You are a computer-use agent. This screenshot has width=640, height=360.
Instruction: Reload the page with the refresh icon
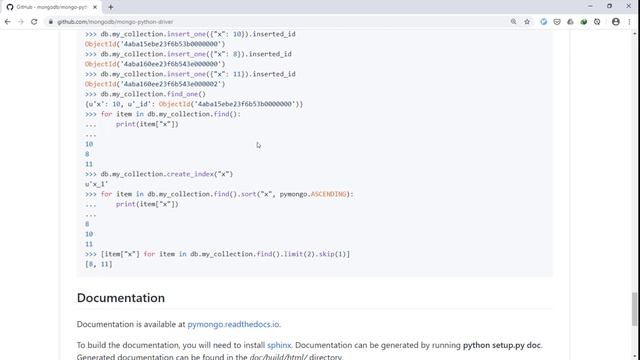coord(34,22)
